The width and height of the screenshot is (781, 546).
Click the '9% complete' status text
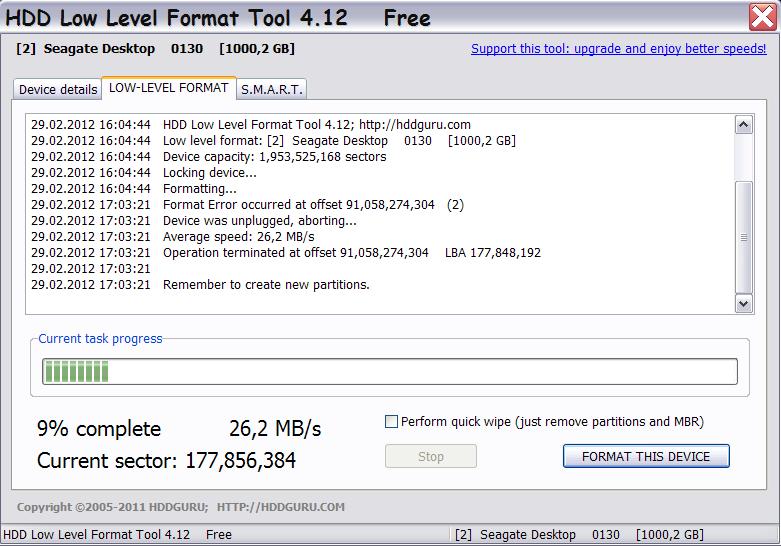[99, 428]
